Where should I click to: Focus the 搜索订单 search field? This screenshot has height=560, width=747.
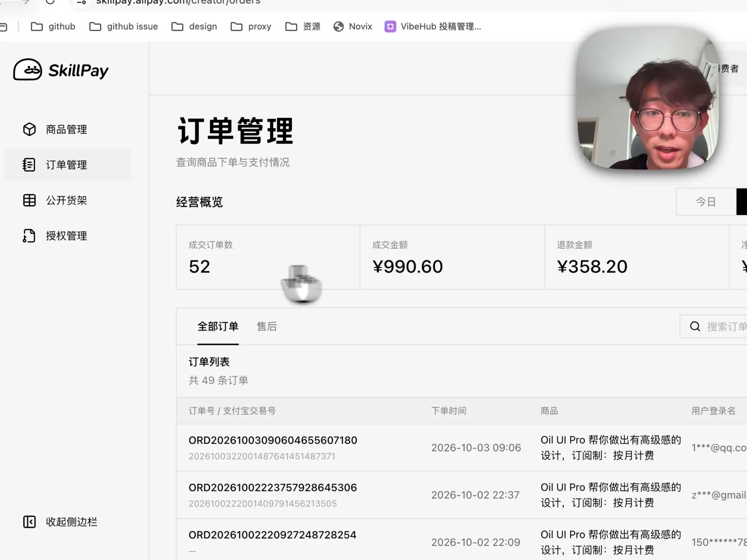coord(713,327)
